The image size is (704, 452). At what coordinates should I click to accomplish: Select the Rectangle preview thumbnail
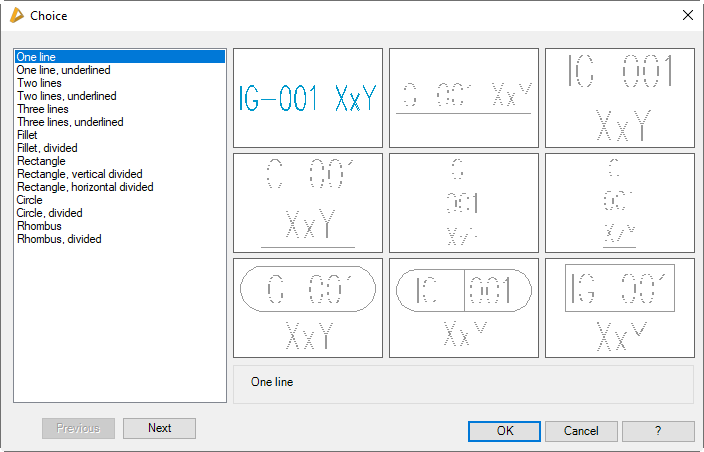pos(619,307)
